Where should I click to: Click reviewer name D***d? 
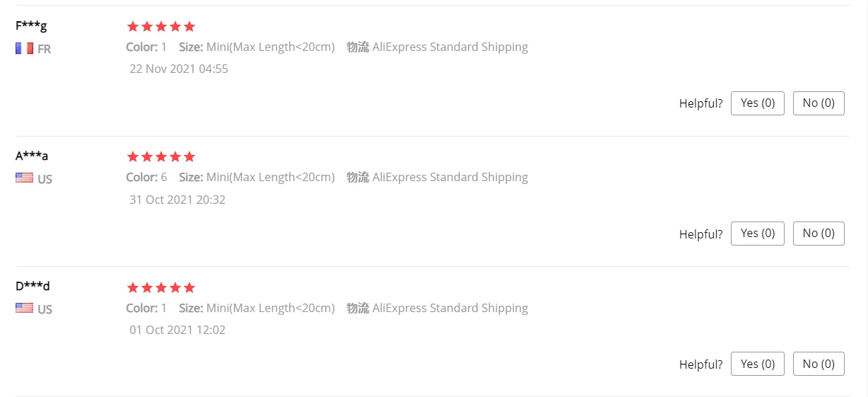coord(33,287)
